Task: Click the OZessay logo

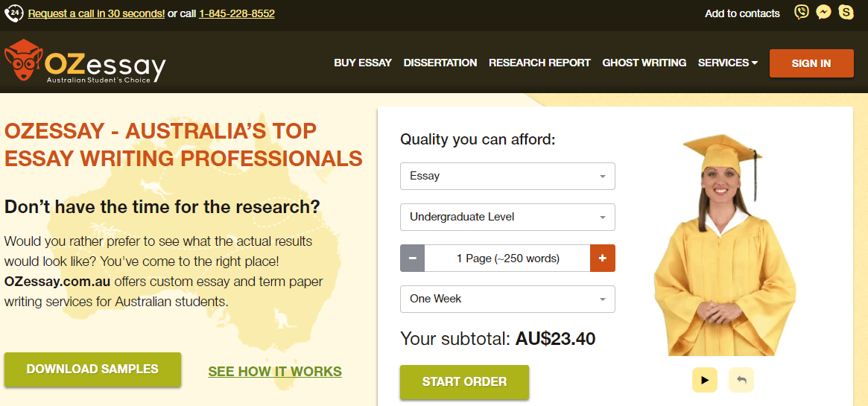Action: point(85,62)
